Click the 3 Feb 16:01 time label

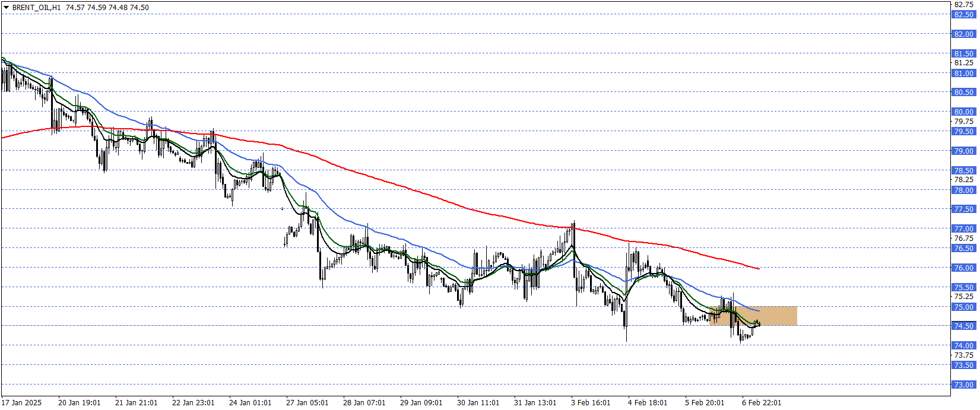591,402
